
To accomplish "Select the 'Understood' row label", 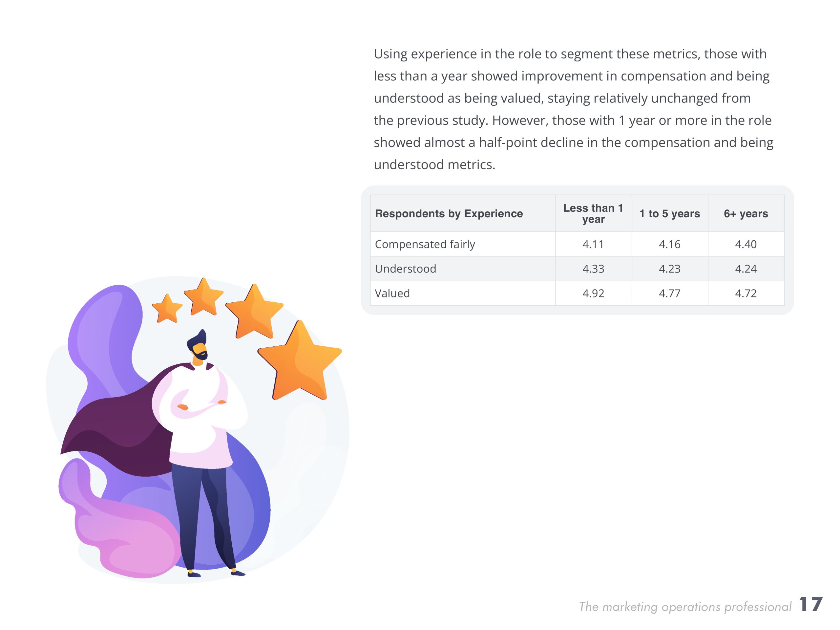I will [x=406, y=269].
